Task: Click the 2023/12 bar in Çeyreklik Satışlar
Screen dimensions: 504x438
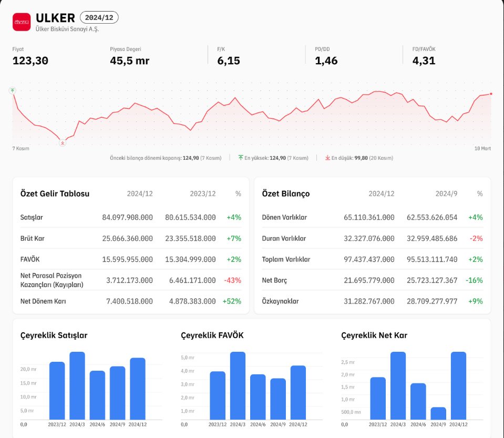Action: (x=57, y=391)
